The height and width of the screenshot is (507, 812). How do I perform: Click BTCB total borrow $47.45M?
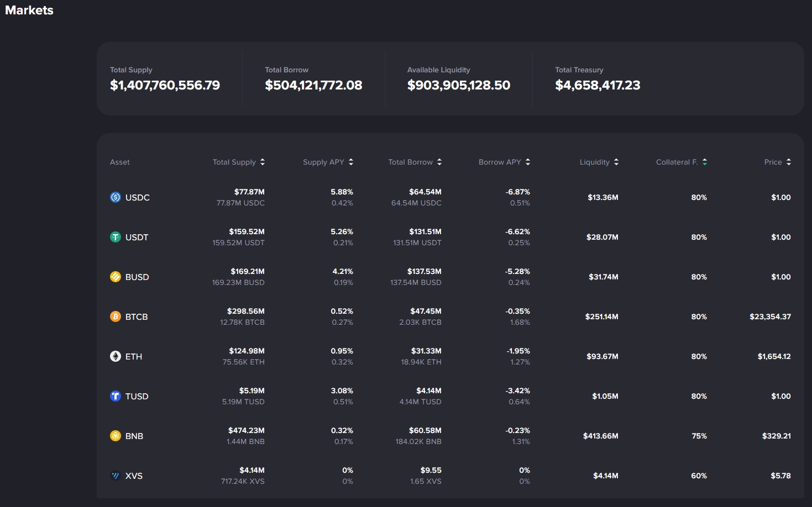coord(426,311)
